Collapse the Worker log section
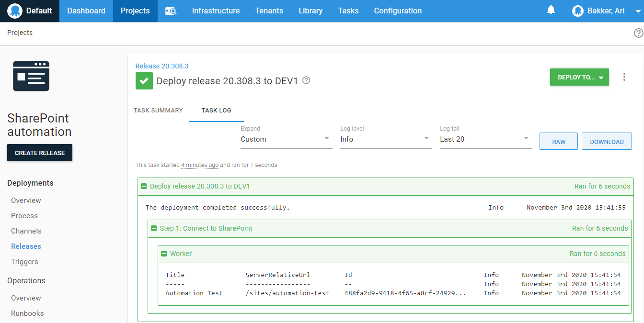644x323 pixels. 164,254
